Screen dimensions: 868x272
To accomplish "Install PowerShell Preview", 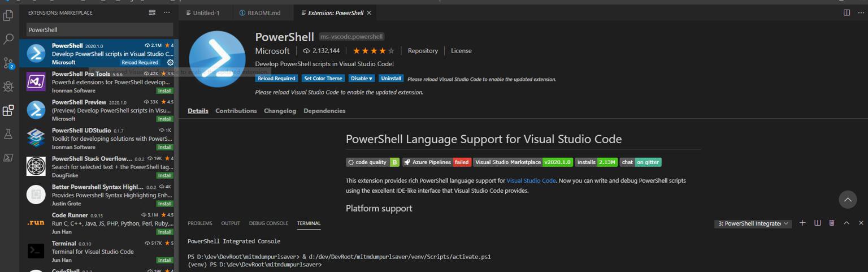I will (x=164, y=119).
